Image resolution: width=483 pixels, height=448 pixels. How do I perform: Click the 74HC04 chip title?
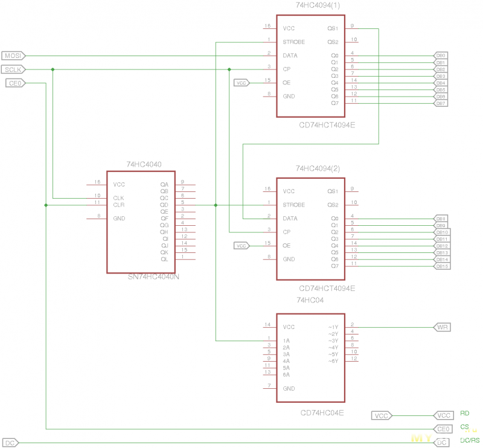[x=310, y=300]
